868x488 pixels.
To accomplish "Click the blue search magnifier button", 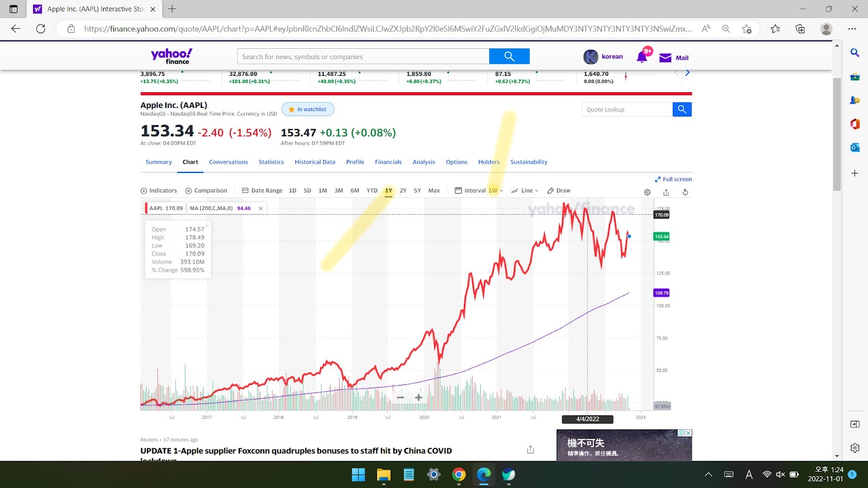I will tap(509, 56).
